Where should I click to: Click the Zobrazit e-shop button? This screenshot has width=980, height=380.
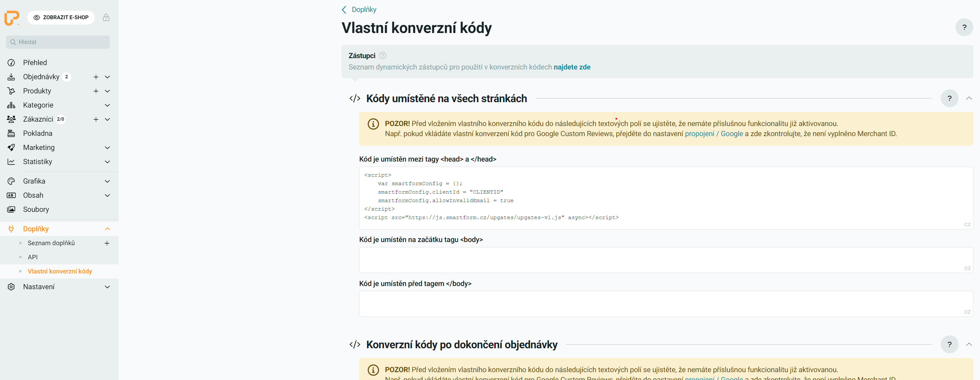pos(61,18)
